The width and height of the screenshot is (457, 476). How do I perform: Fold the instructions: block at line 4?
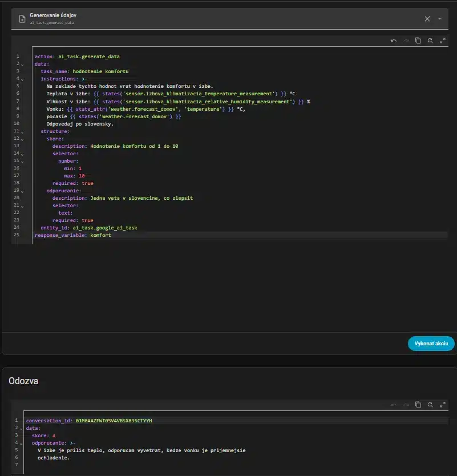[x=22, y=79]
